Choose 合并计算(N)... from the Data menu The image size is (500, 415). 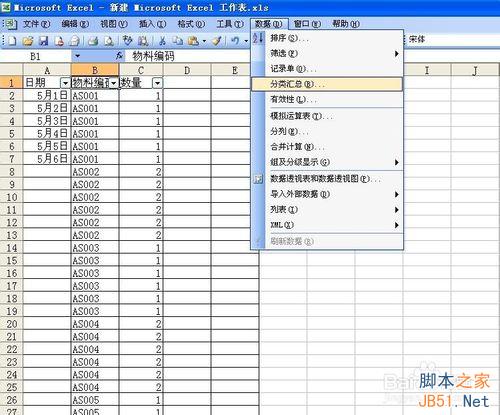pos(327,147)
